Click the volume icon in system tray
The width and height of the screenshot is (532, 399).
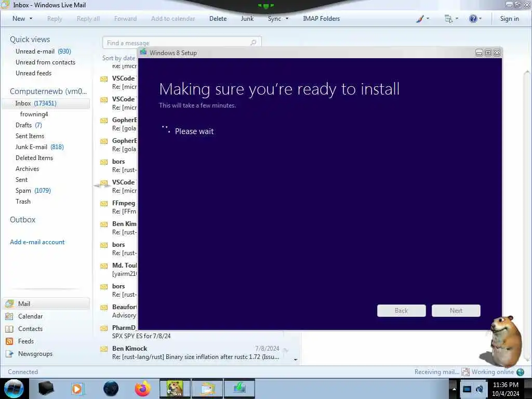pyautogui.click(x=480, y=389)
